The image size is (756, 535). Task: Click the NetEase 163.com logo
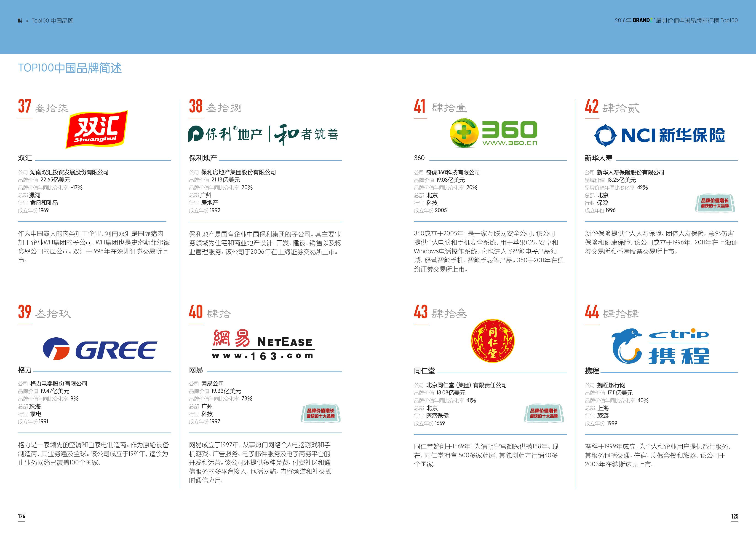(x=263, y=345)
